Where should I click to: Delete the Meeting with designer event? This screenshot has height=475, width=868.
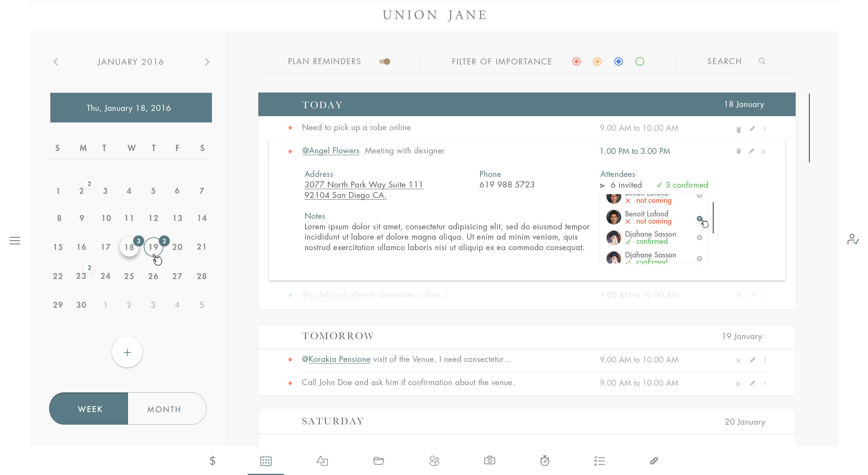(738, 151)
